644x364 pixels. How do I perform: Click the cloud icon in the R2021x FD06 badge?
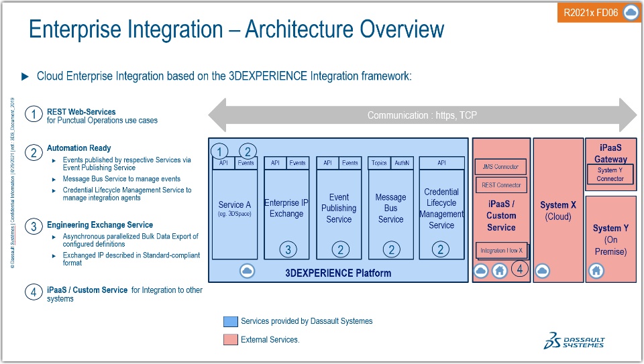(631, 12)
